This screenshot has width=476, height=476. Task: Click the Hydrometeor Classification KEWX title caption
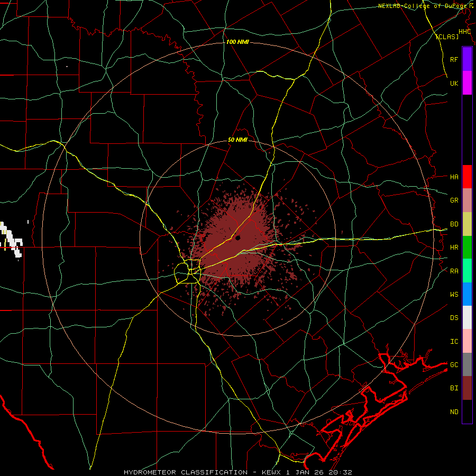(x=237, y=472)
